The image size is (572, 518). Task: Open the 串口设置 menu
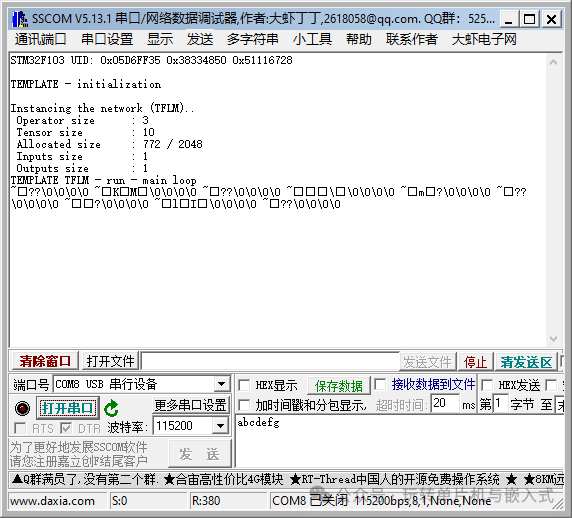click(107, 39)
